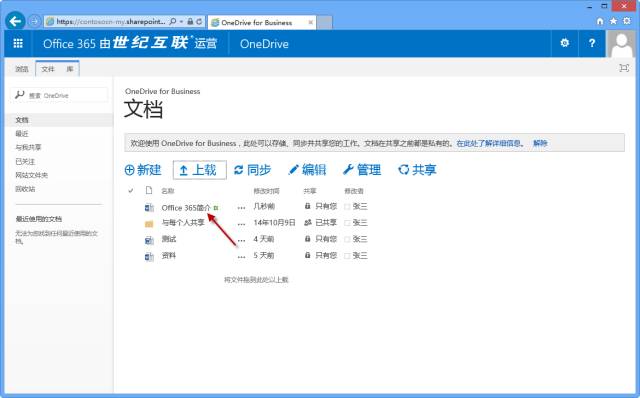Open a new blank browser tab
640x398 pixels.
(x=325, y=22)
